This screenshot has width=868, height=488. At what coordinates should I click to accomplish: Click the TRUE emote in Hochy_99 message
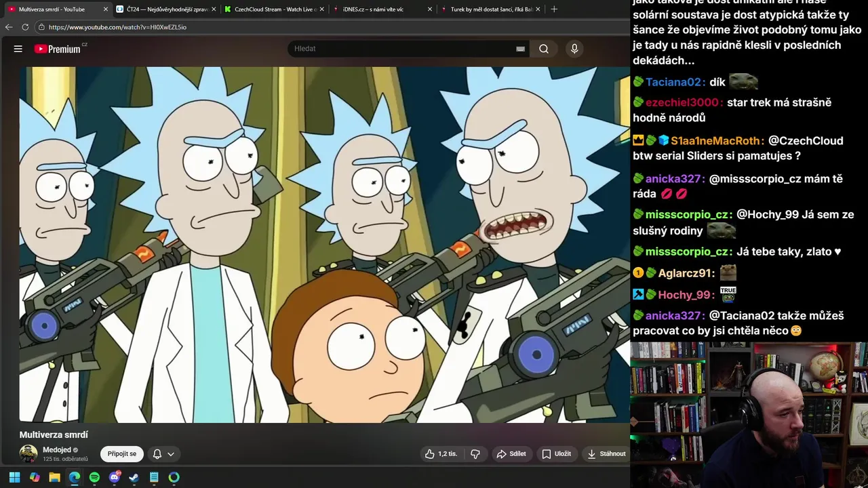[728, 294]
